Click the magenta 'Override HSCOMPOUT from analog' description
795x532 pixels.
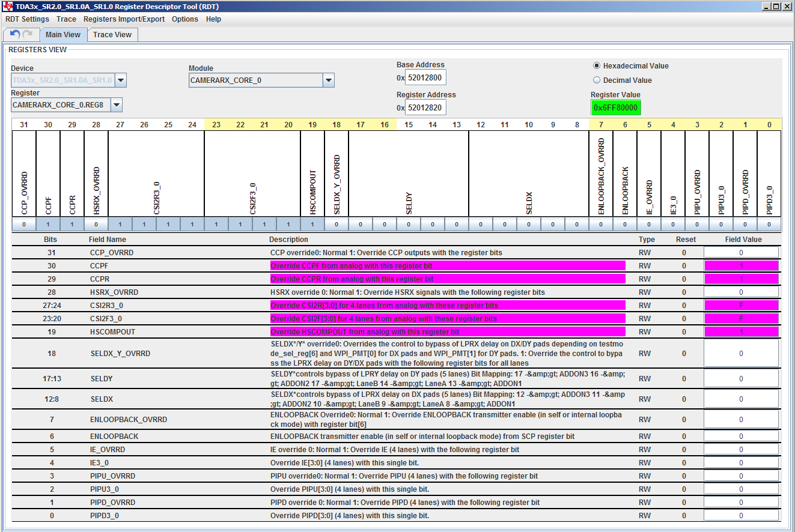pos(448,332)
